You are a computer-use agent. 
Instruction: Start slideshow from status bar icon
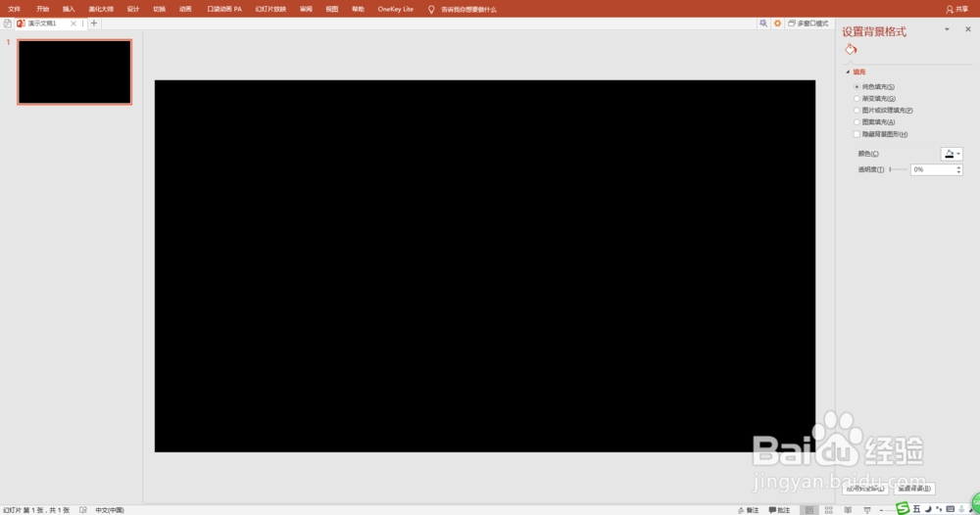coord(867,510)
